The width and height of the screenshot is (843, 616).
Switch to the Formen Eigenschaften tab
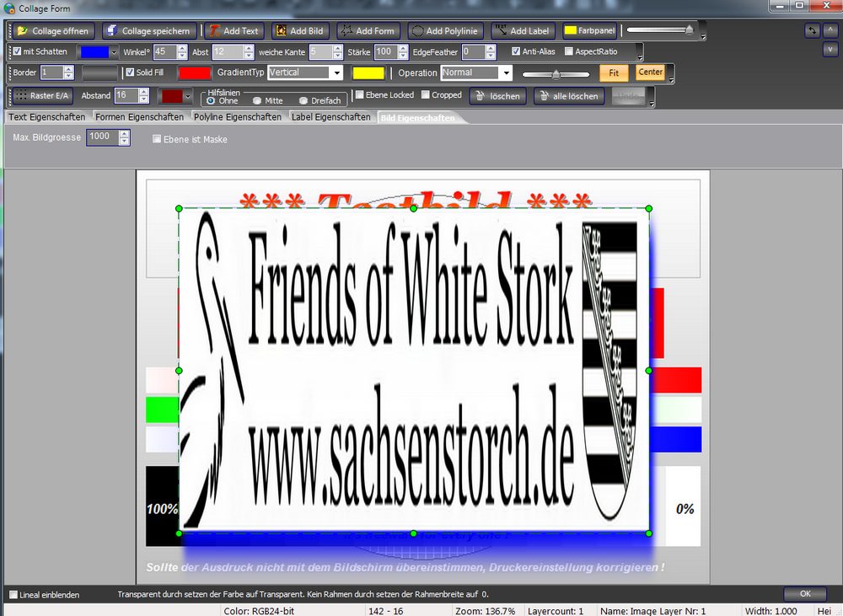(139, 116)
